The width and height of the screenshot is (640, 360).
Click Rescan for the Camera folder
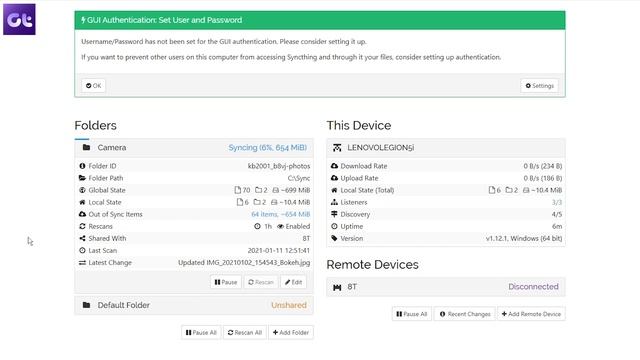pos(261,282)
